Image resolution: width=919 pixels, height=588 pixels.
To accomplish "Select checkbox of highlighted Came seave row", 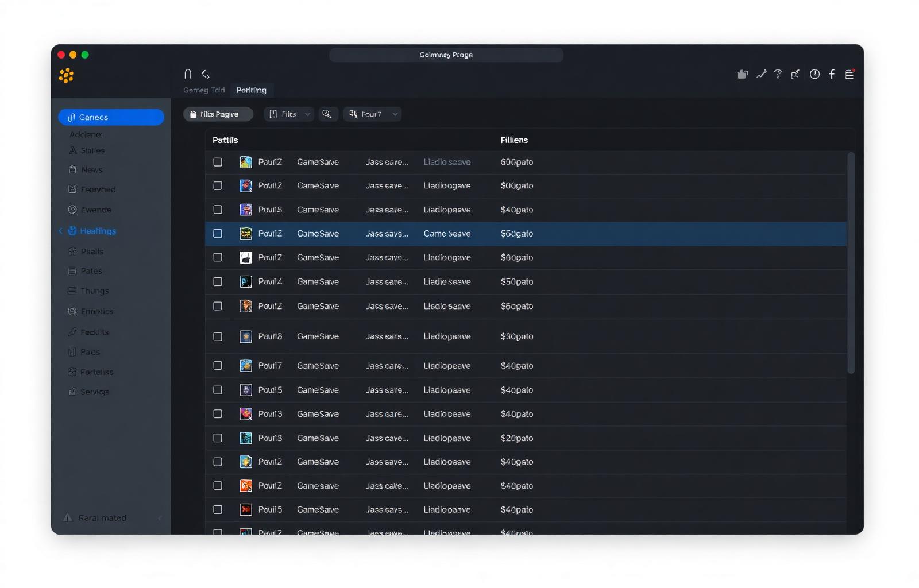I will tap(218, 233).
